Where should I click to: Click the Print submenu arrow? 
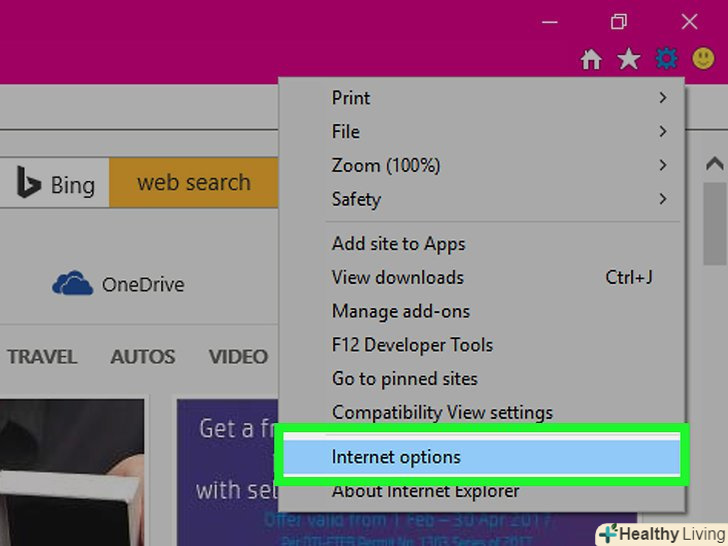point(663,98)
